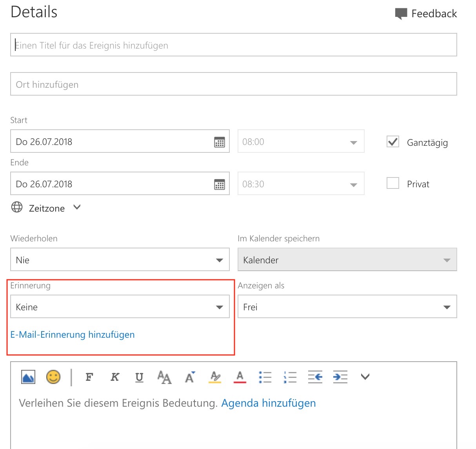Toggle italic (K) formatting
Viewport: 476px width, 449px height.
pos(114,377)
